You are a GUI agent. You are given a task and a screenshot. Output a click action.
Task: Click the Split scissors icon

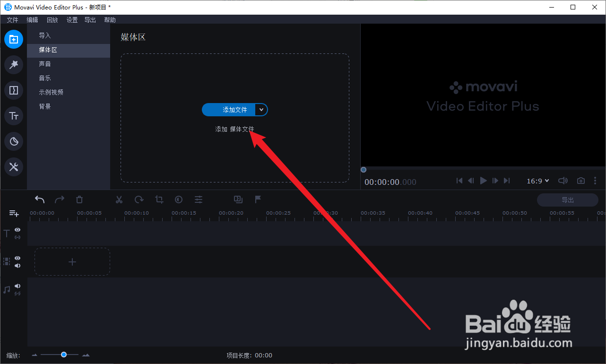click(x=119, y=199)
